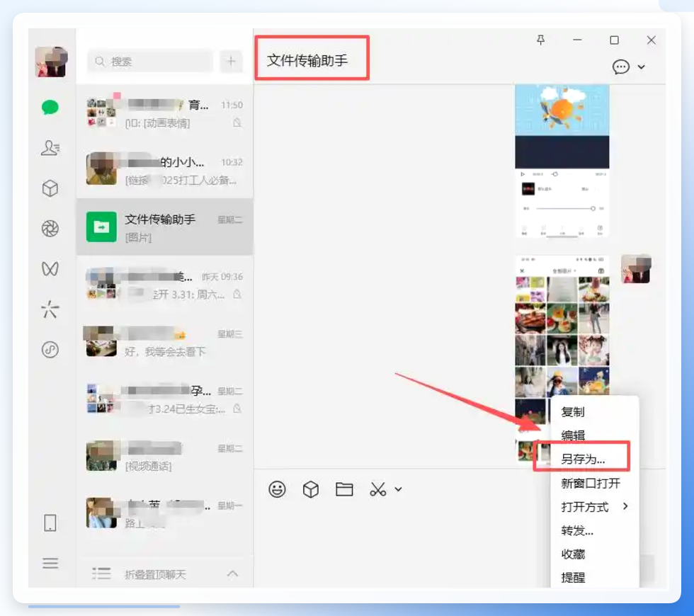Viewport: 694px width, 616px height.
Task: Expand the 打开方式 submenu
Action: [x=594, y=507]
